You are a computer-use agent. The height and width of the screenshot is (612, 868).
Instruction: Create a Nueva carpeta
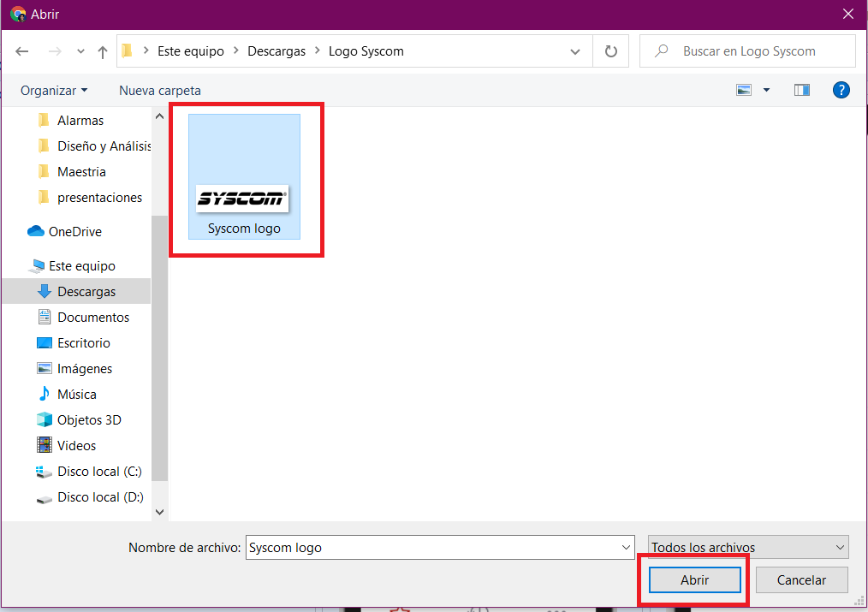[160, 90]
